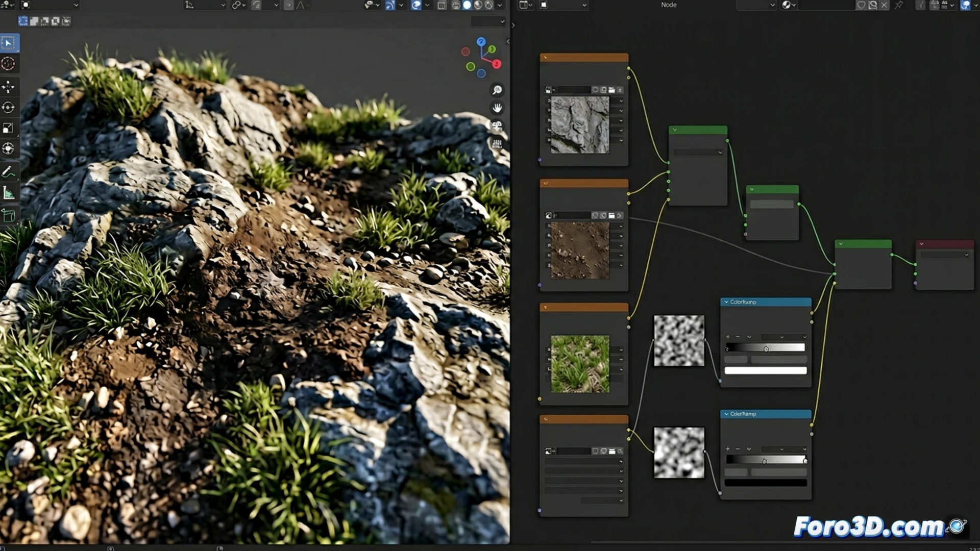Open the viewport shading dropdown arrow
The width and height of the screenshot is (980, 551).
tap(500, 5)
